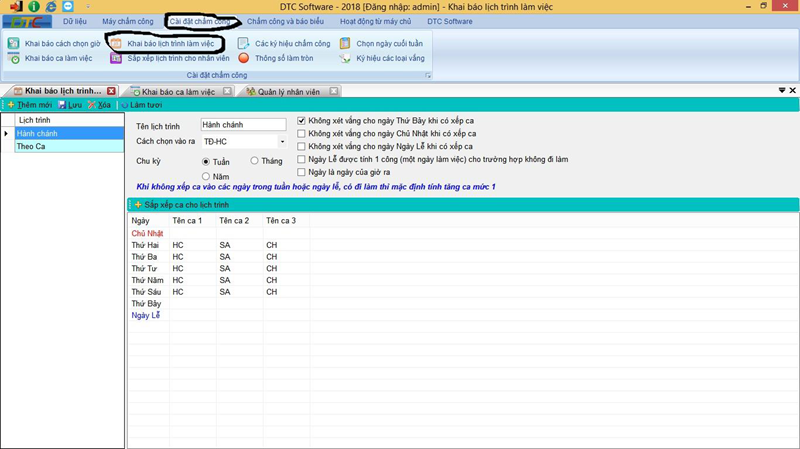Open 'Ký hiệu các loại vắng' tool
Screen dimensions: 800x449
pos(345,59)
